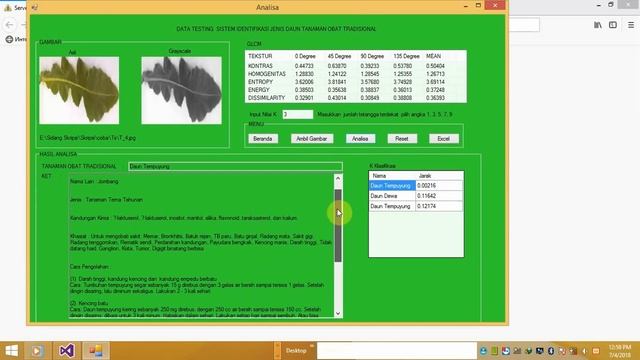This screenshot has width=640, height=360.
Task: Click the browser window's address bar
Action: tap(524, 25)
